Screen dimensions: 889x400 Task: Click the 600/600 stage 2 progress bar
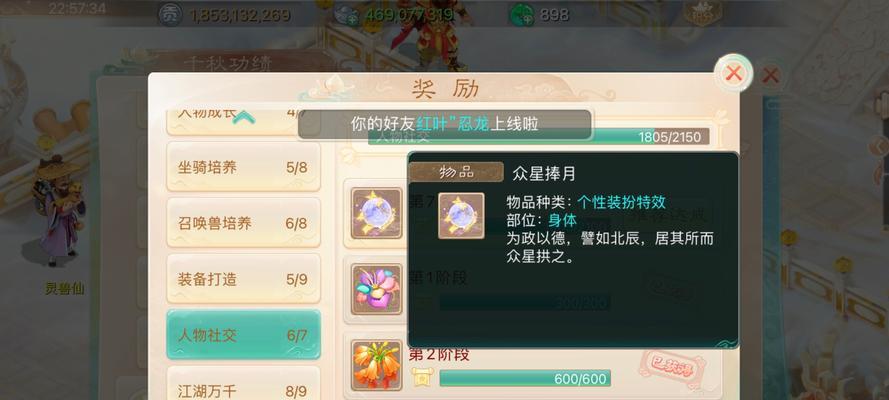[525, 378]
